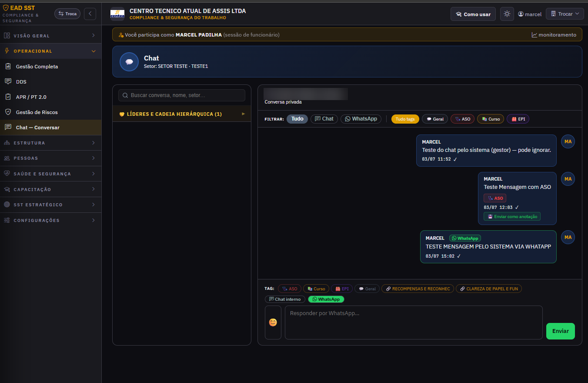Image resolution: width=588 pixels, height=383 pixels.
Task: Select Chat — Conversar in the sidebar
Action: (50, 128)
